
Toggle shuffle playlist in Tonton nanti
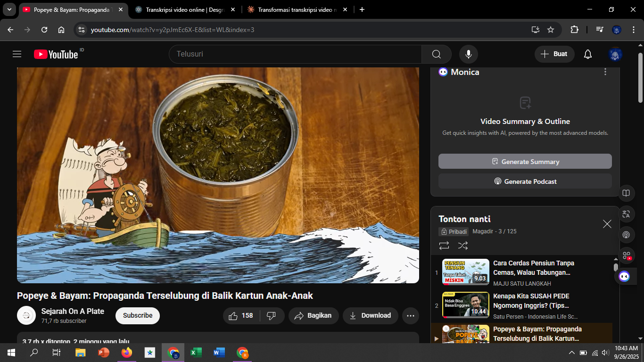(x=463, y=246)
